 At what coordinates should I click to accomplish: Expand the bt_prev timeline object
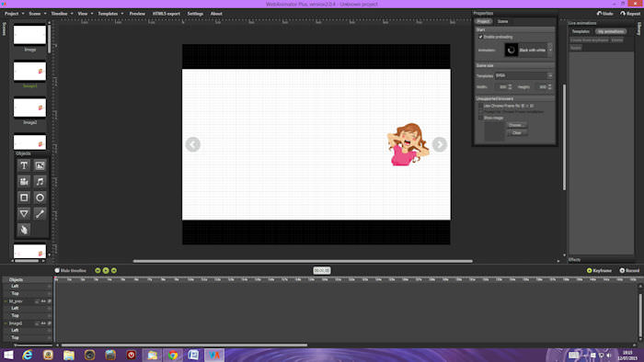point(6,301)
